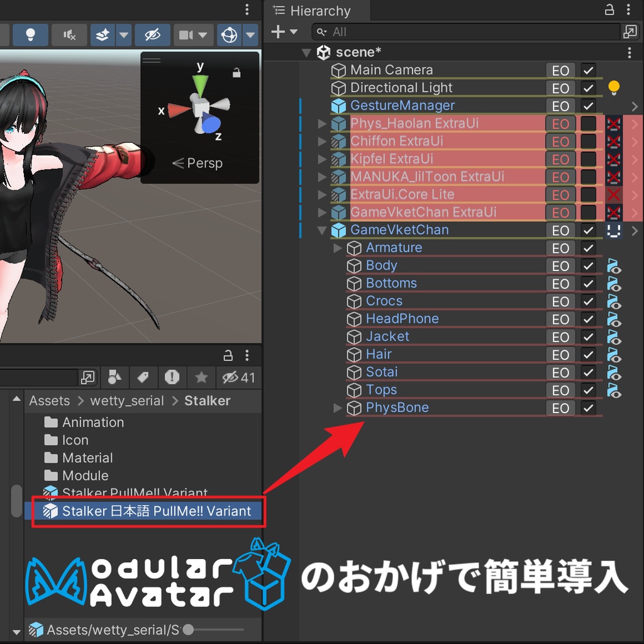Unmute Scene view audio
The height and width of the screenshot is (644, 644).
point(69,35)
